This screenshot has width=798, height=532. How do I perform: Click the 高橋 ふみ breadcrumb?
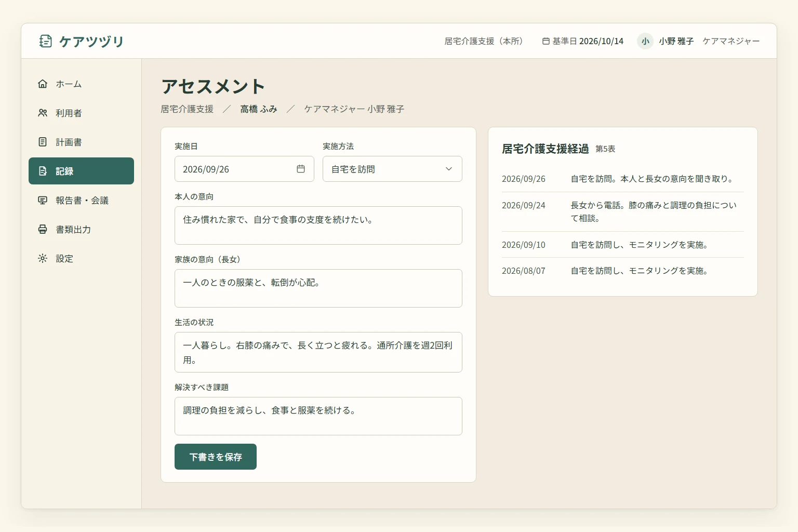coord(259,109)
